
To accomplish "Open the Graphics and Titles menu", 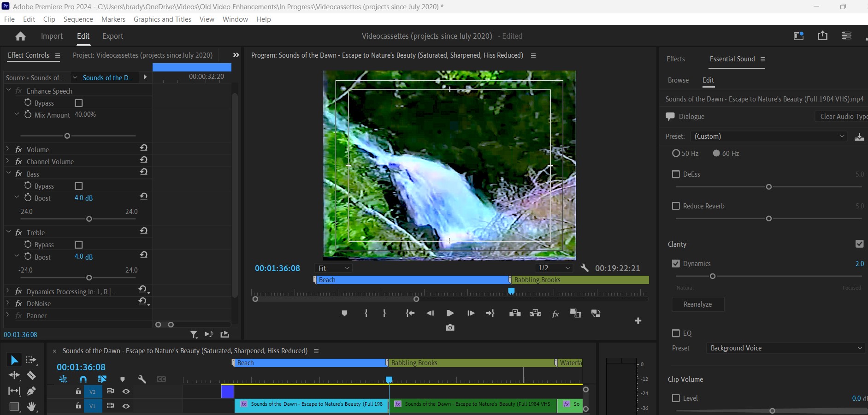I will tap(162, 19).
